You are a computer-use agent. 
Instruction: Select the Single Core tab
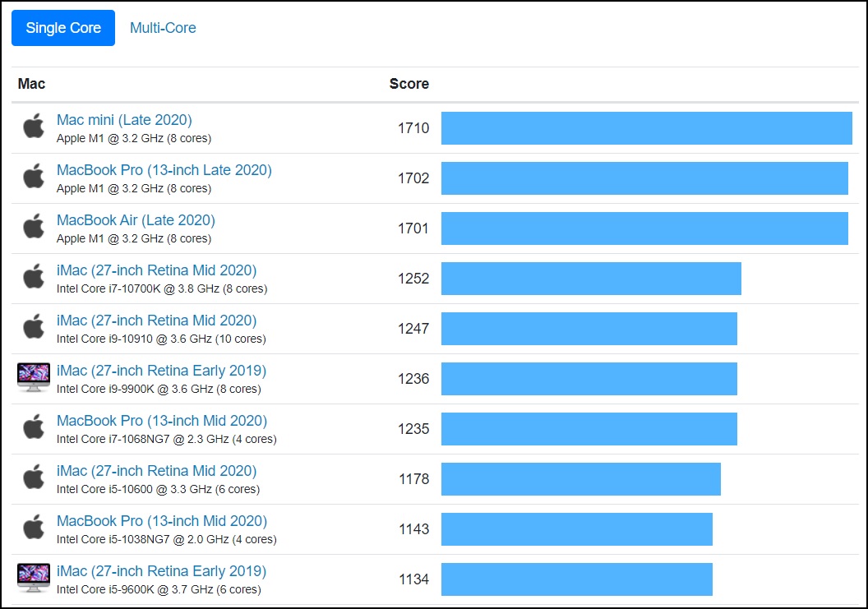[63, 28]
